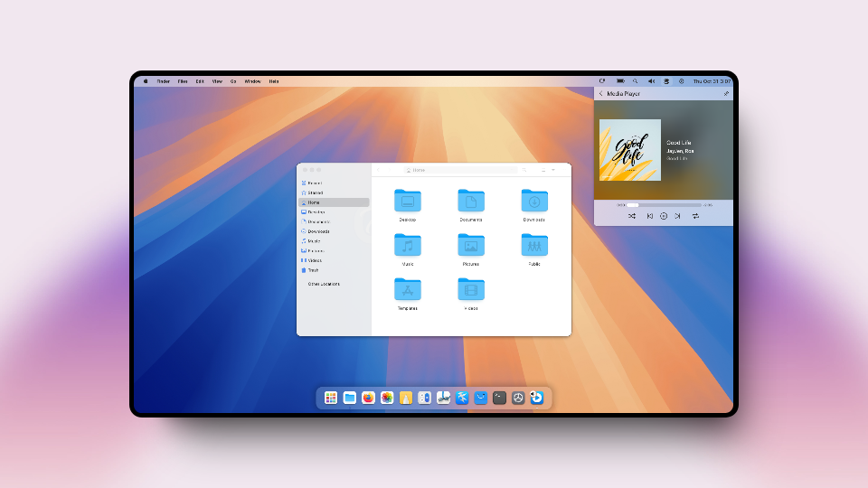Open the Edit menu
Screen dimensions: 868x488
[x=200, y=81]
